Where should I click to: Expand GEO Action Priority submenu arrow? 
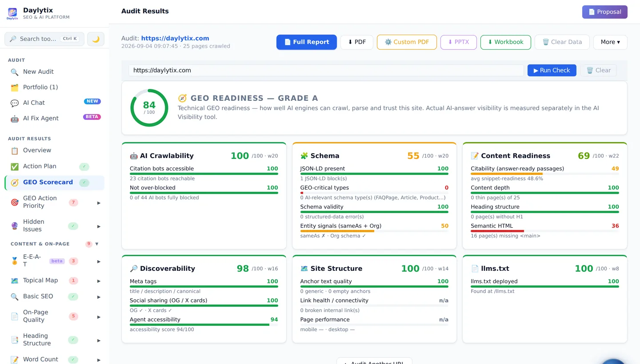coord(99,203)
